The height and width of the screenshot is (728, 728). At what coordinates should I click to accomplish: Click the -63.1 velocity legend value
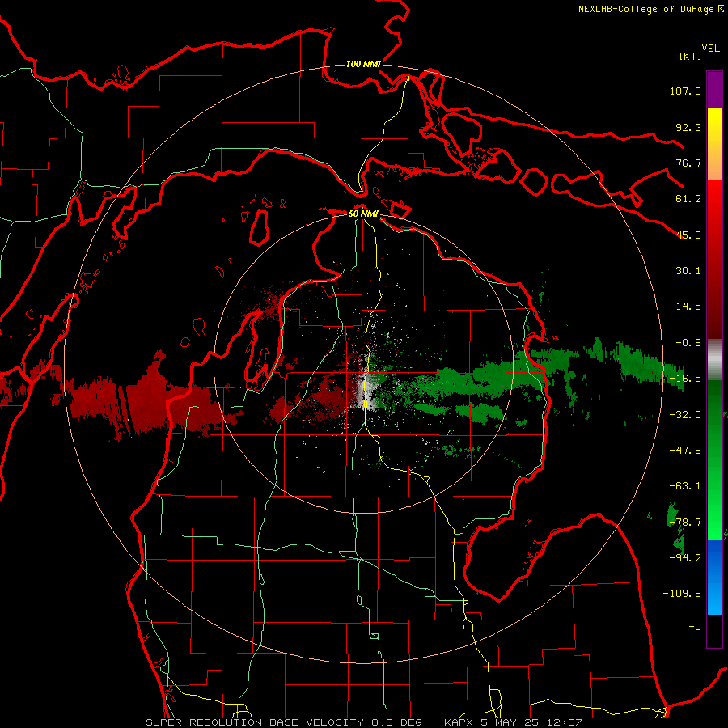click(685, 486)
